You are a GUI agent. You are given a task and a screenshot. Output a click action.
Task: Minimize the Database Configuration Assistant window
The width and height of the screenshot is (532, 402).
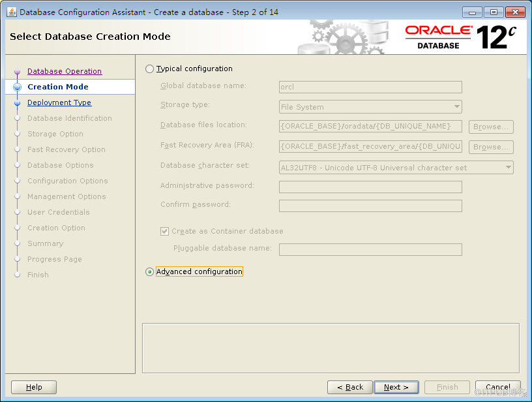coord(472,12)
